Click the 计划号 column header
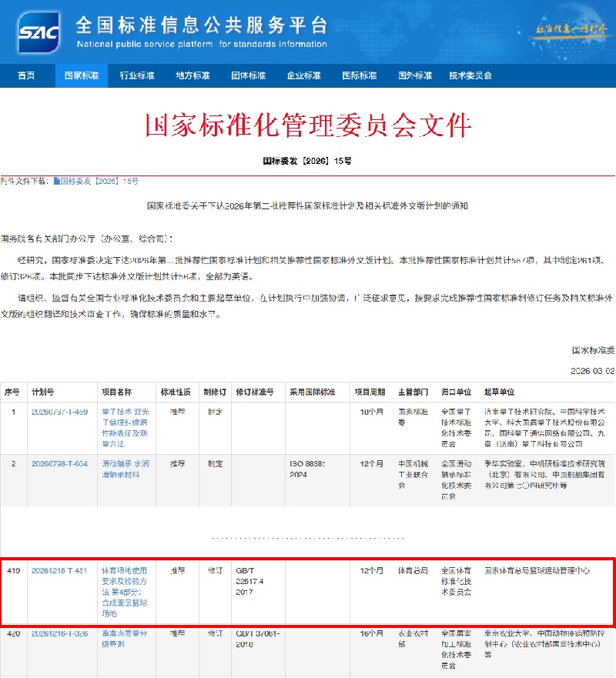The width and height of the screenshot is (616, 678). pyautogui.click(x=43, y=392)
